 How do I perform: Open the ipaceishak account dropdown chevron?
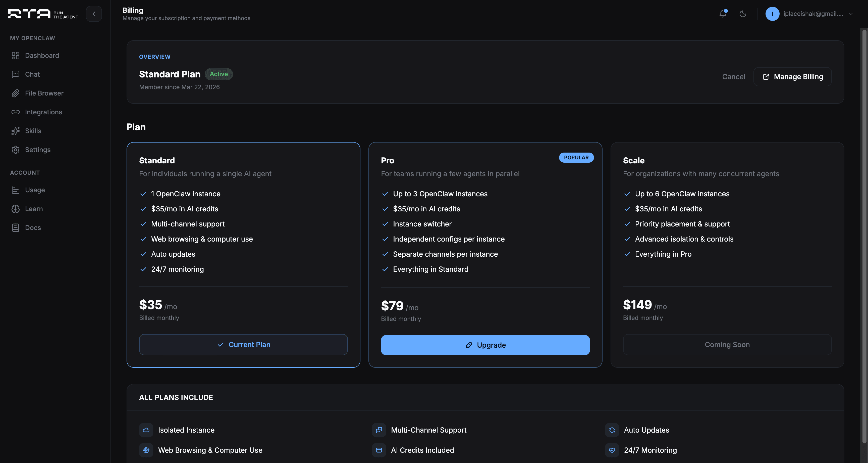point(851,14)
